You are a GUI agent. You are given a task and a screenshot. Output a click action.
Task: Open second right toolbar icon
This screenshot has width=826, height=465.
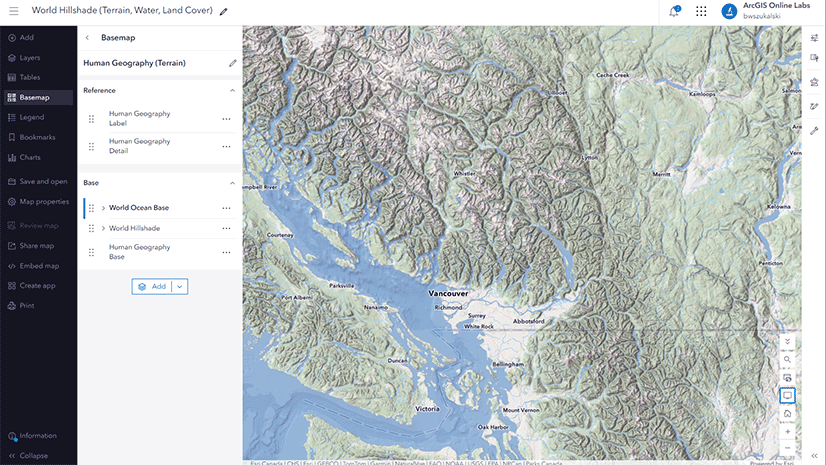814,58
